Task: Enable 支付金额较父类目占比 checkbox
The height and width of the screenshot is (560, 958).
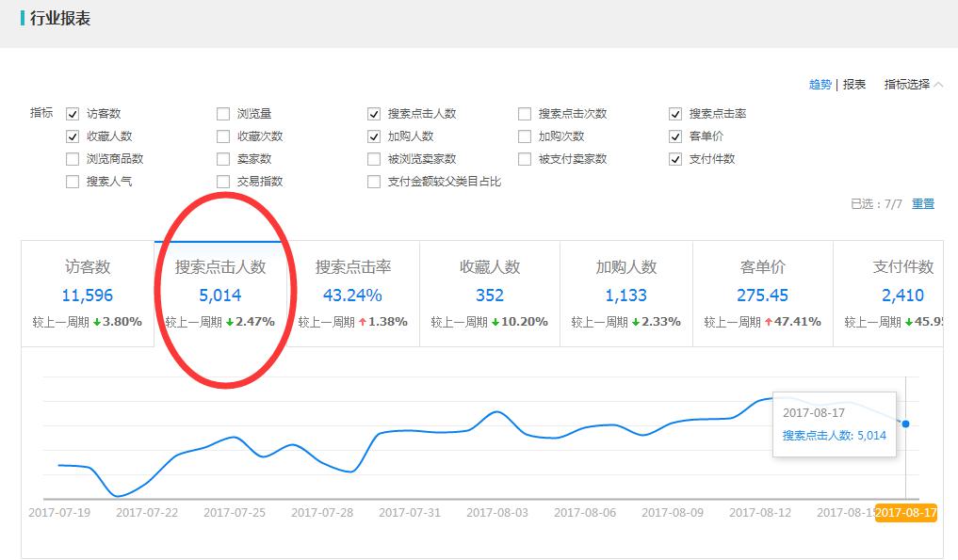Action: tap(374, 182)
